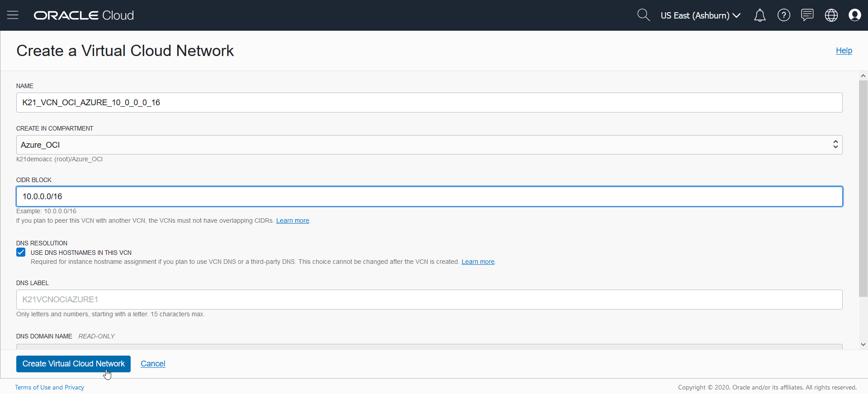This screenshot has height=394, width=868.
Task: Open the language globe icon
Action: [831, 15]
